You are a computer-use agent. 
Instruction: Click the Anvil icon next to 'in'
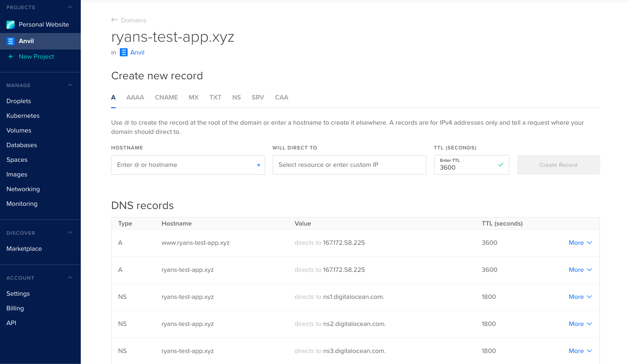(123, 52)
